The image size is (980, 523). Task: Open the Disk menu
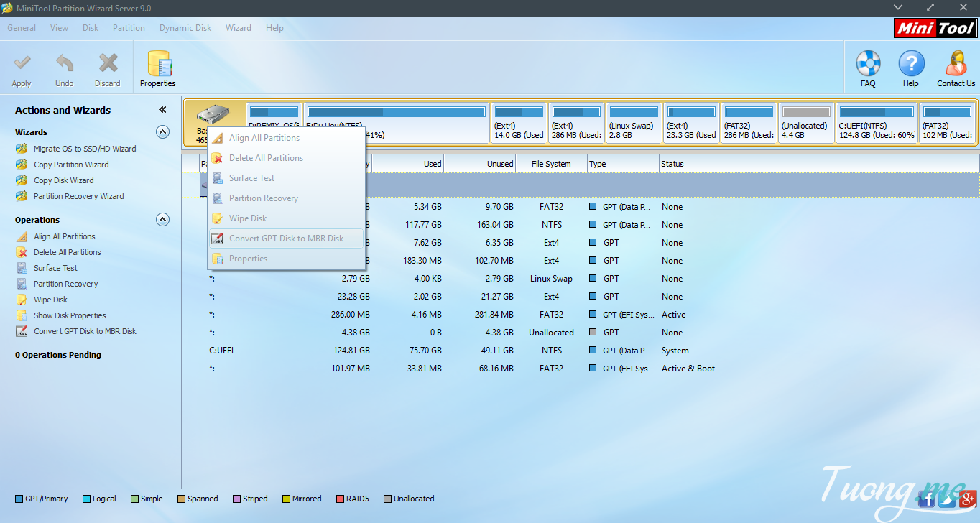click(91, 28)
